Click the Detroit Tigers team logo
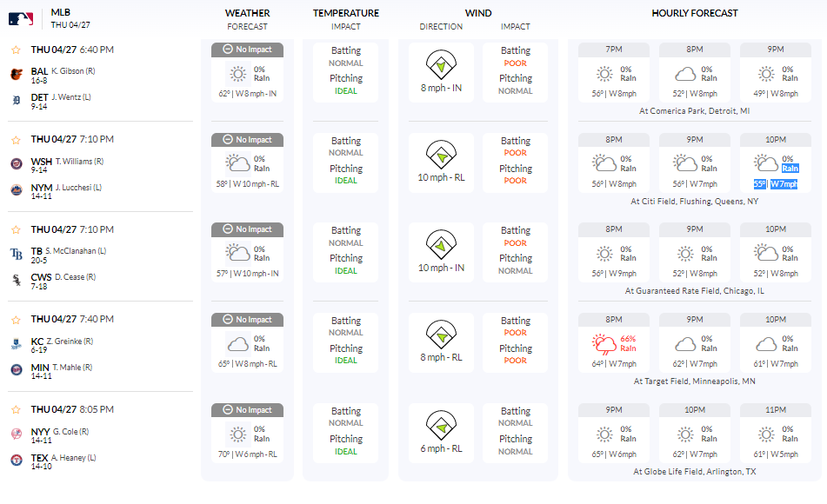The image size is (827, 504). pos(17,101)
